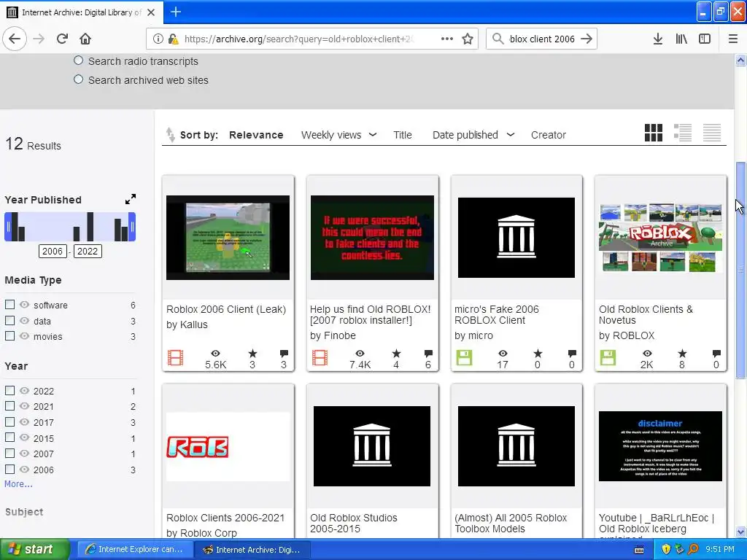
Task: Grab the left handle of the year range slider
Action: coord(7,227)
